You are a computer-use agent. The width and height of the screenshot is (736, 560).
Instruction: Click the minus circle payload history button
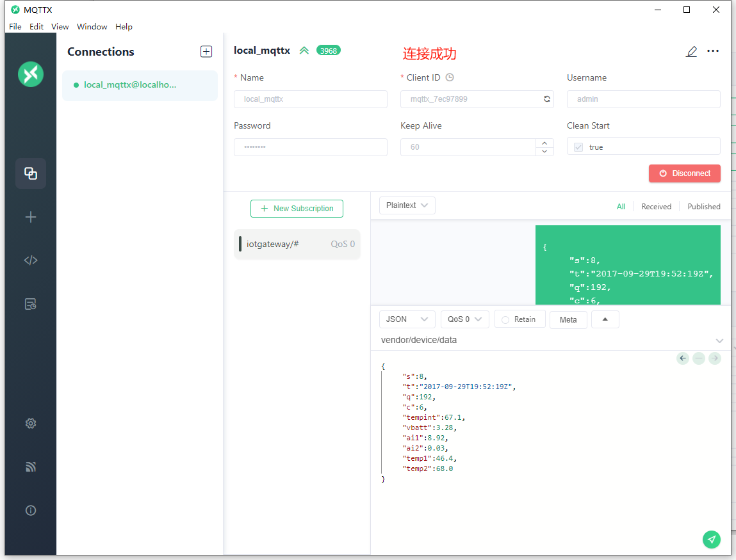click(x=699, y=358)
